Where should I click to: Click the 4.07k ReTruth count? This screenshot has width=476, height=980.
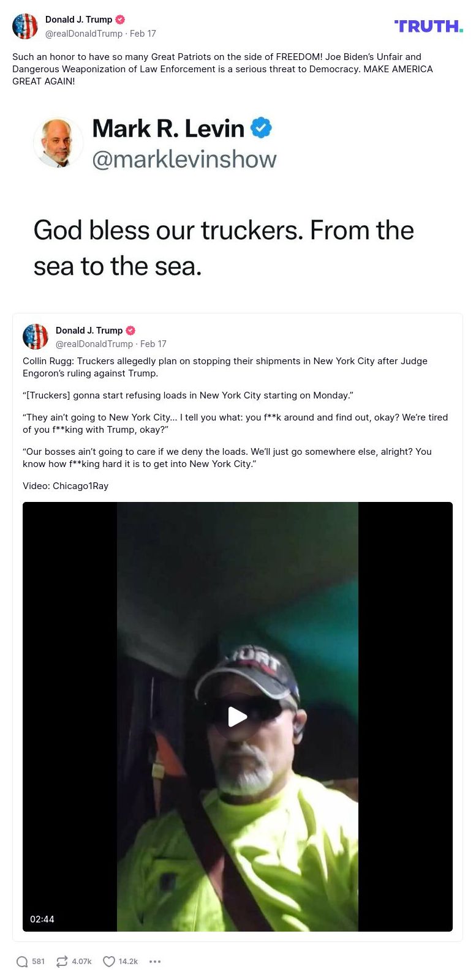tap(81, 962)
